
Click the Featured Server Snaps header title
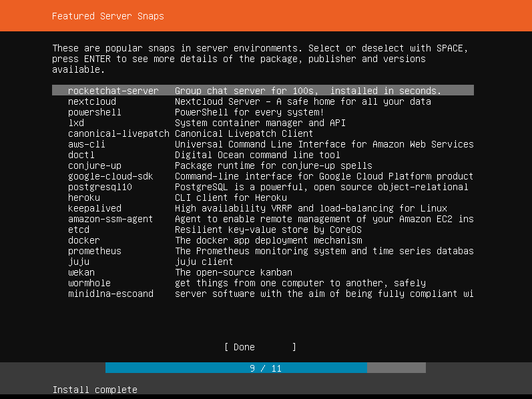point(108,16)
